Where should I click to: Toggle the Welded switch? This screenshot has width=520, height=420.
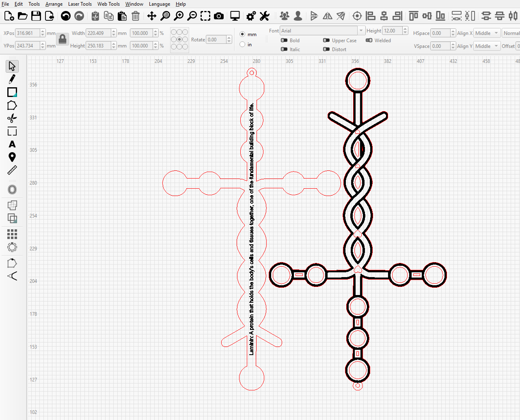(369, 40)
